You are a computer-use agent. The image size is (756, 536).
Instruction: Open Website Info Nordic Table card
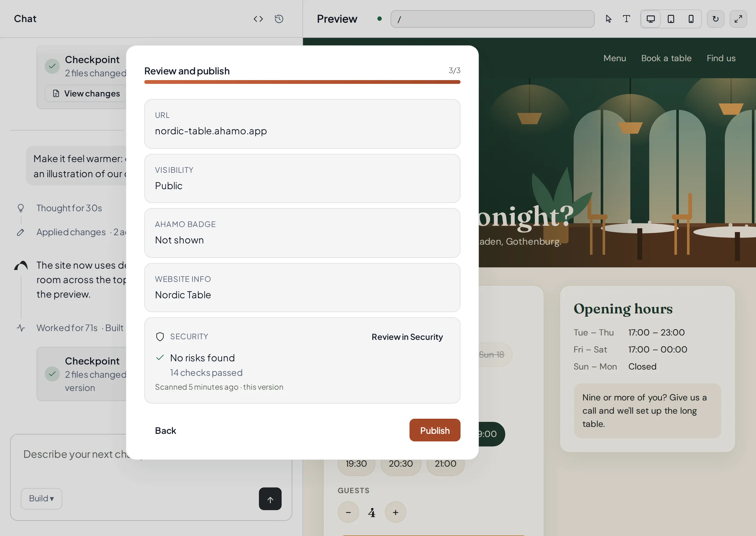[x=302, y=288]
